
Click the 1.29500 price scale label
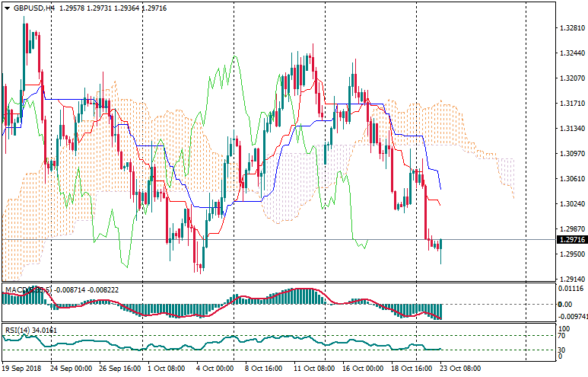click(571, 254)
